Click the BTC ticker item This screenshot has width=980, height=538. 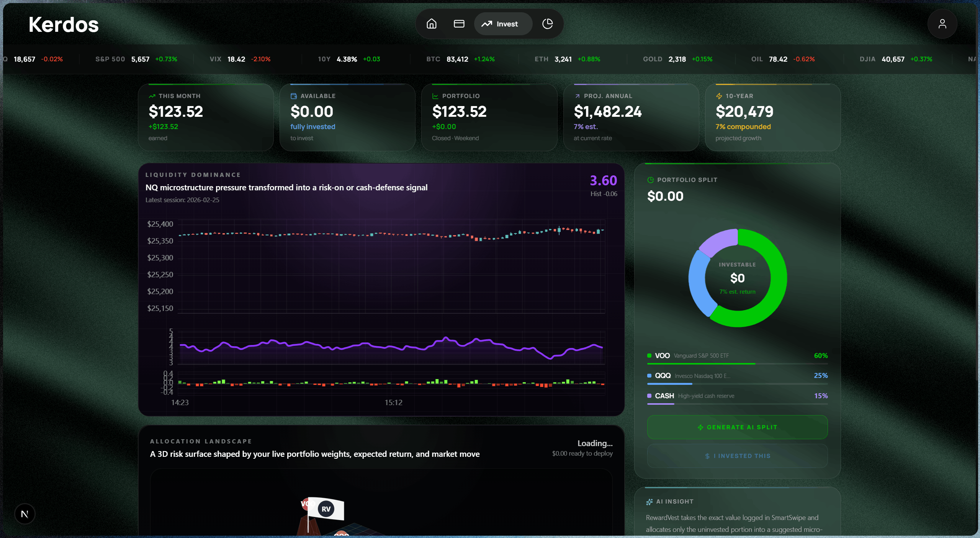(x=460, y=59)
